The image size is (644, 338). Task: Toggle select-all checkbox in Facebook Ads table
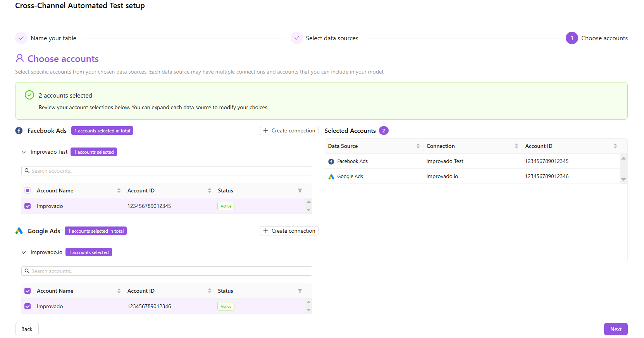28,190
